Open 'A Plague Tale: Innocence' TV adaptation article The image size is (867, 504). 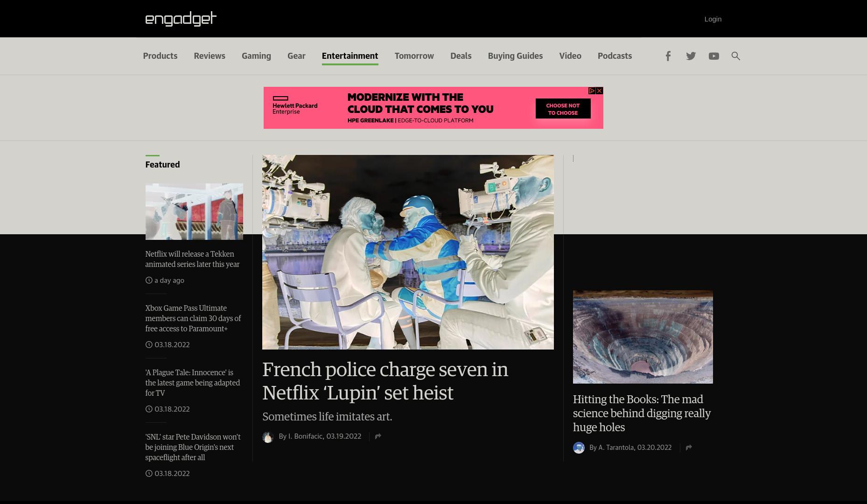[192, 383]
